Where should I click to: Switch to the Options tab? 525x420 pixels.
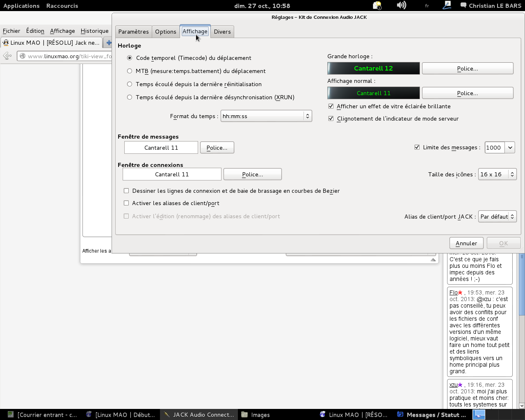166,32
